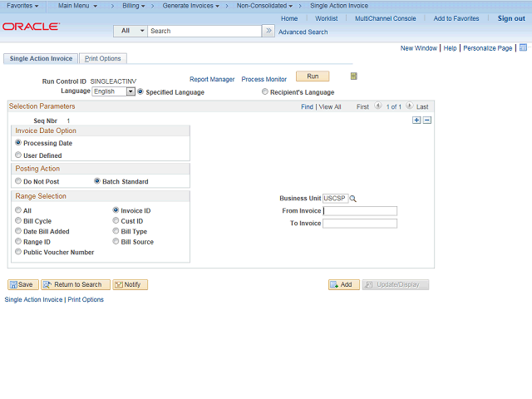Open the Process Monitor link

(x=264, y=79)
